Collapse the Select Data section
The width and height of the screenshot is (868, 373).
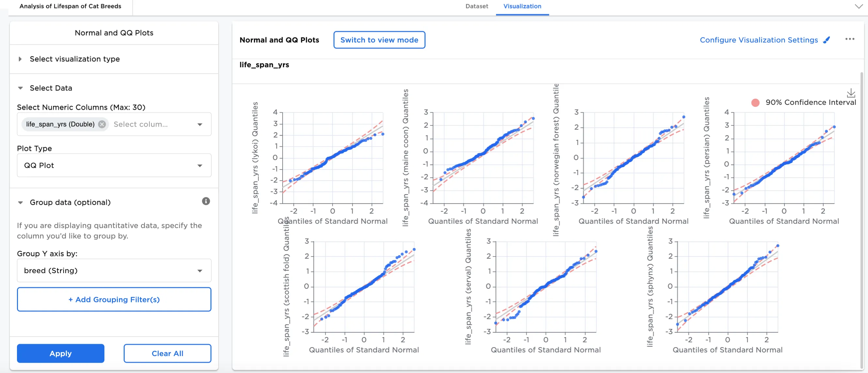(x=20, y=88)
